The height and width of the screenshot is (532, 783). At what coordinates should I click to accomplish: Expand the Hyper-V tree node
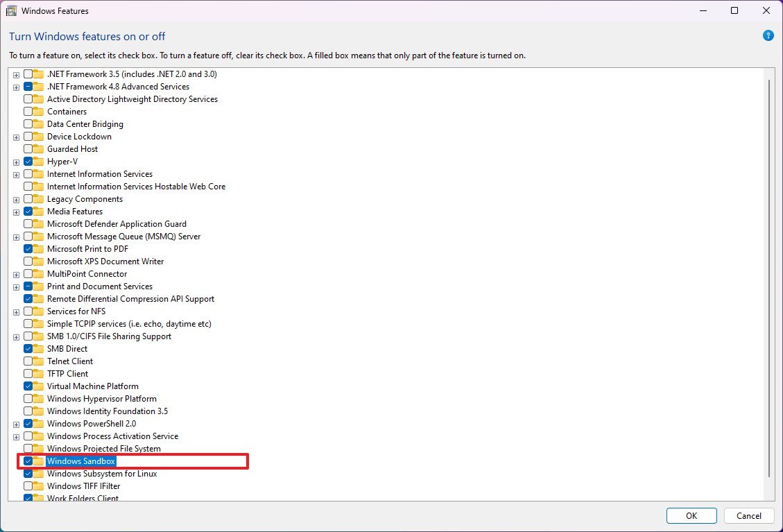(16, 162)
